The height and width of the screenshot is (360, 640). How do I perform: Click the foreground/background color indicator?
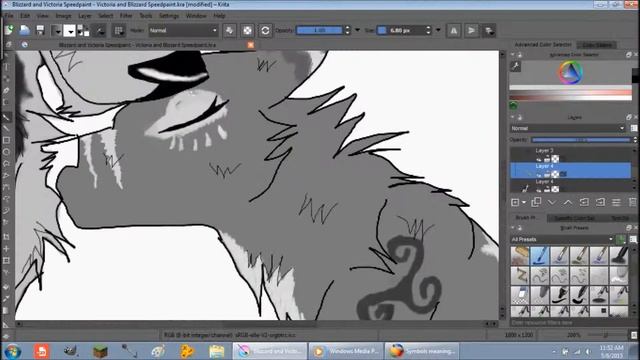83,31
